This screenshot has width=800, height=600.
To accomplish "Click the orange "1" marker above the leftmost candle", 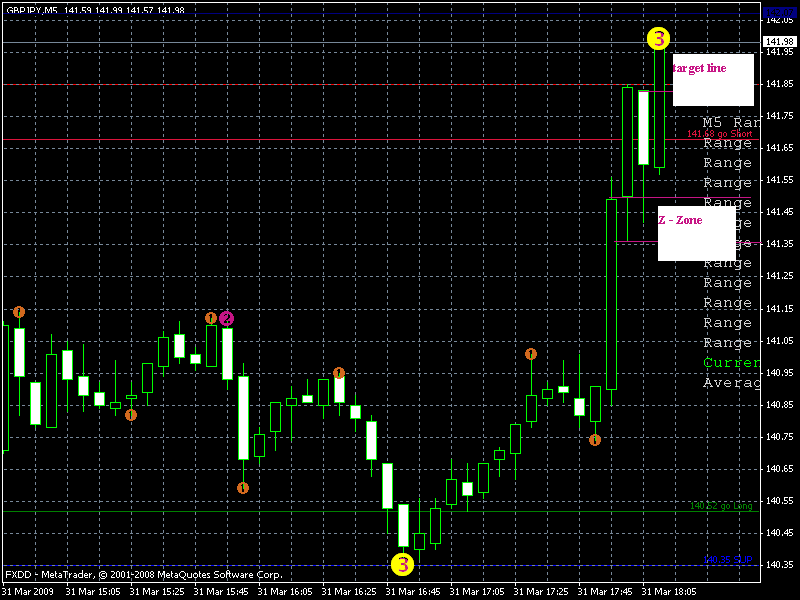I will 18,310.
